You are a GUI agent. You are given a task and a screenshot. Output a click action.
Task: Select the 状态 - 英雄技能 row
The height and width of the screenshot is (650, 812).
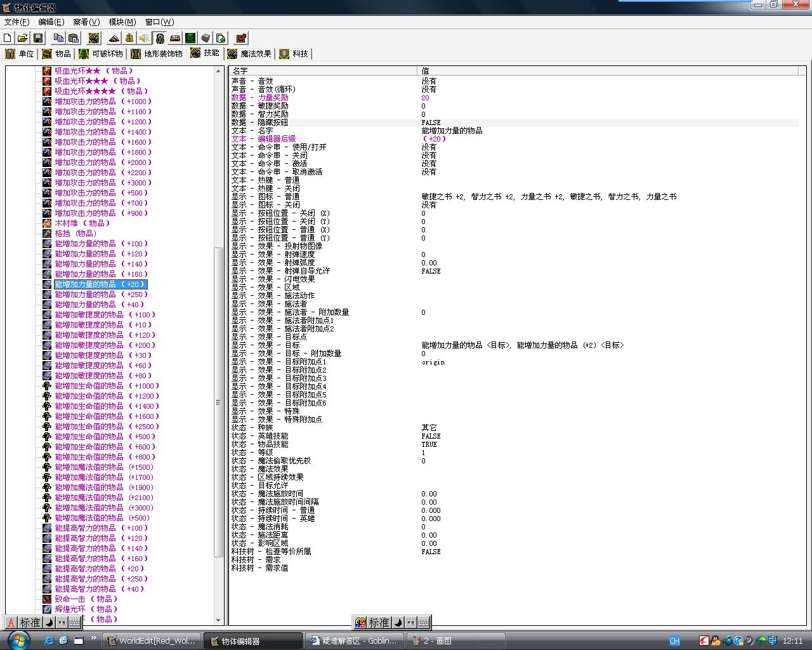click(x=514, y=436)
